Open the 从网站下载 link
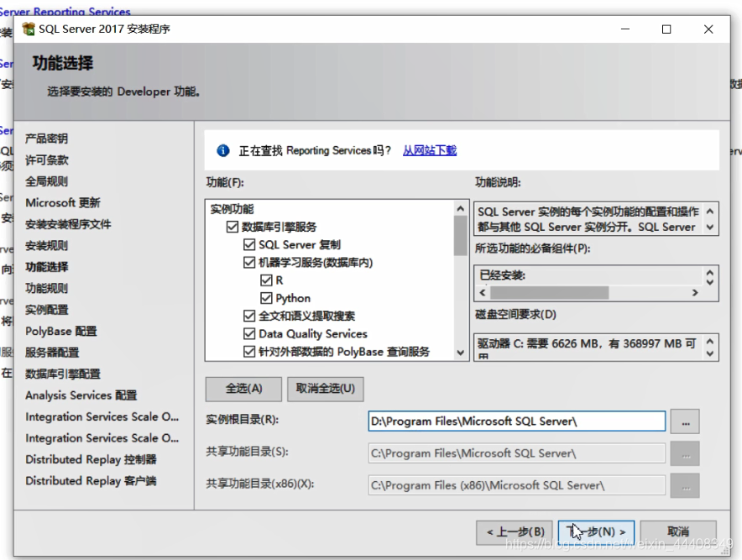This screenshot has width=742, height=560. point(430,150)
